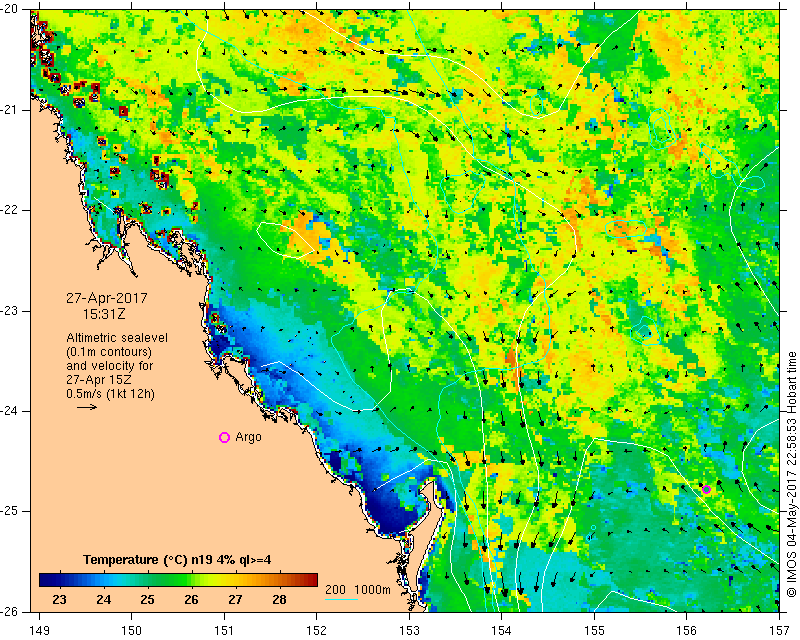Click the 15:31Z time label
Viewport: 800px width, 640px height.
(x=104, y=314)
